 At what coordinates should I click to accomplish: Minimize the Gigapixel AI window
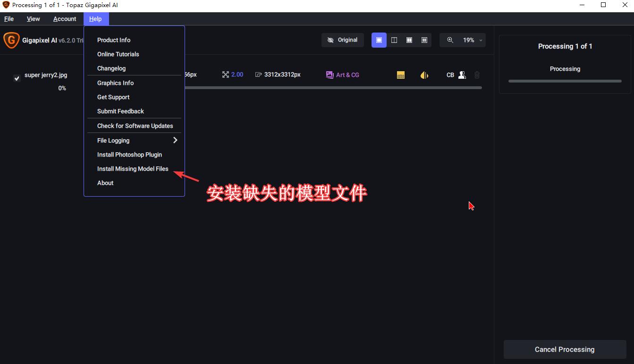click(x=582, y=5)
